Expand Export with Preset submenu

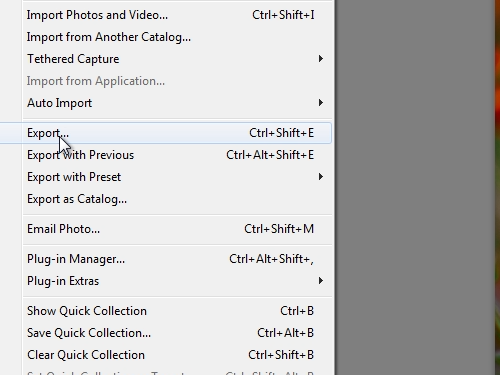click(x=177, y=177)
